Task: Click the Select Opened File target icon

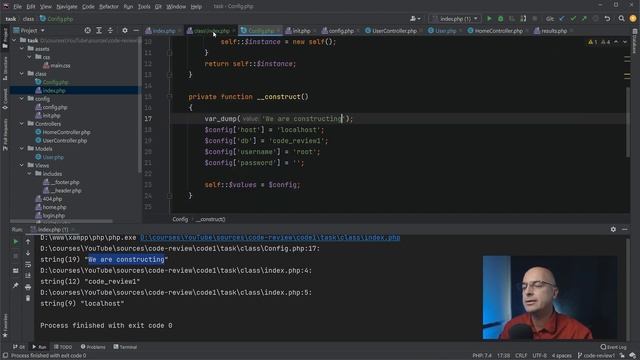Action: coord(87,31)
